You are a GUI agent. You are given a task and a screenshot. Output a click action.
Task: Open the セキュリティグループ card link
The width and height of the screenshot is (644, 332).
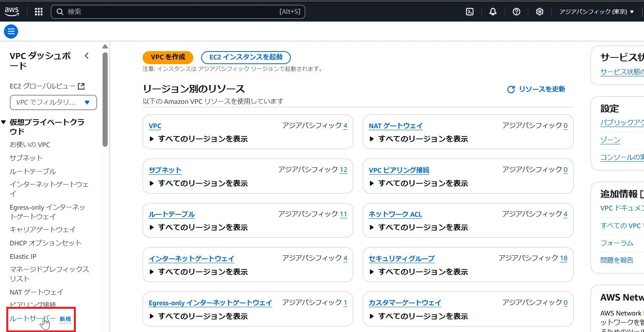[x=402, y=259]
